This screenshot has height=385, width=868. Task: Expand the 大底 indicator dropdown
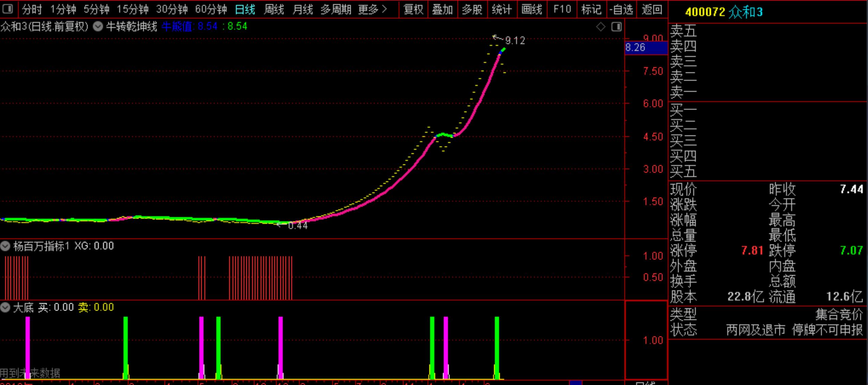click(x=5, y=307)
